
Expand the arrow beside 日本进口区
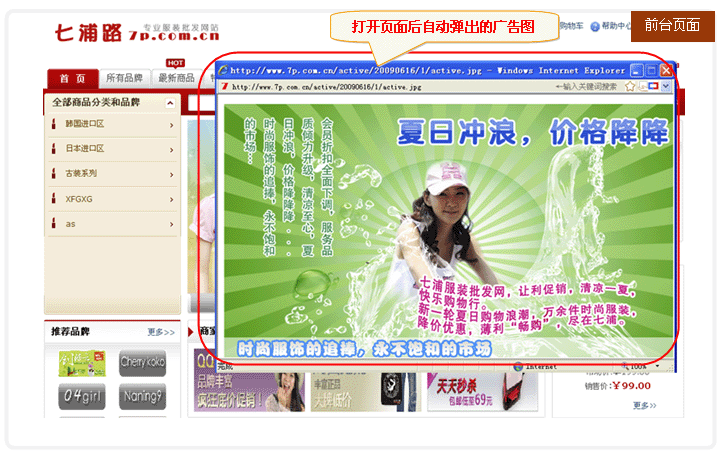point(172,150)
